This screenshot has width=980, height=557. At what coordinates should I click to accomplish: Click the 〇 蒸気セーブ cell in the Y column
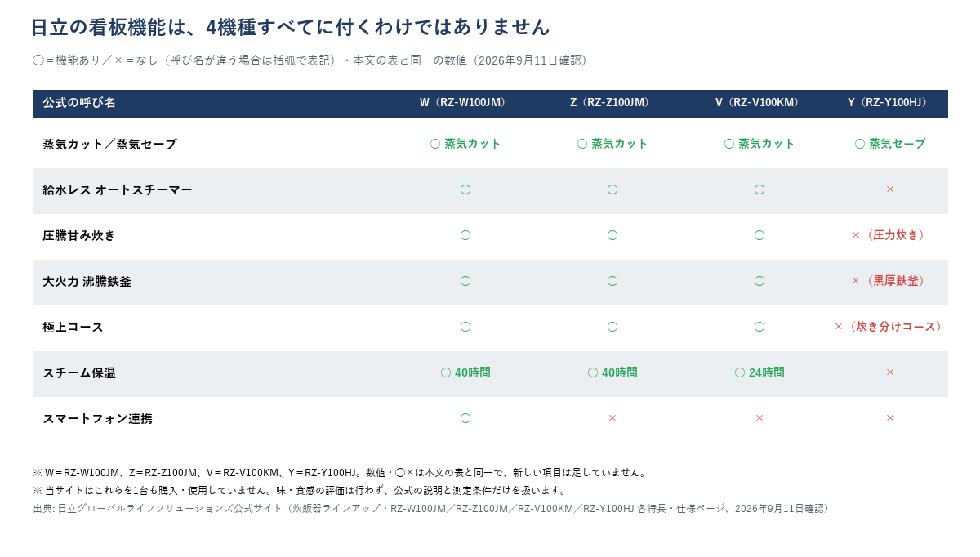890,144
